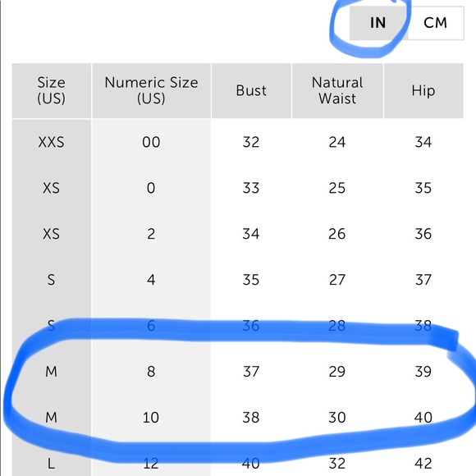
Task: Click natural waist value 24 in XXS row
Action: (337, 142)
